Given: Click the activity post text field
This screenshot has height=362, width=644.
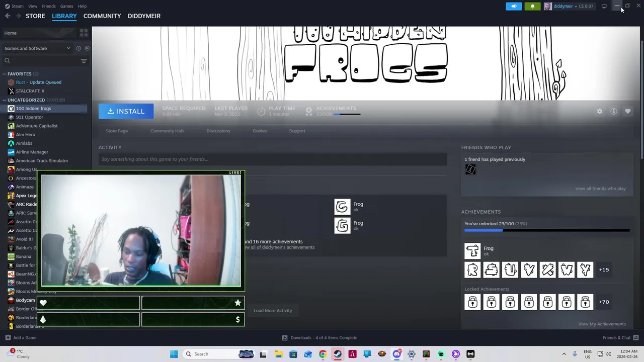Looking at the screenshot, I should 273,159.
